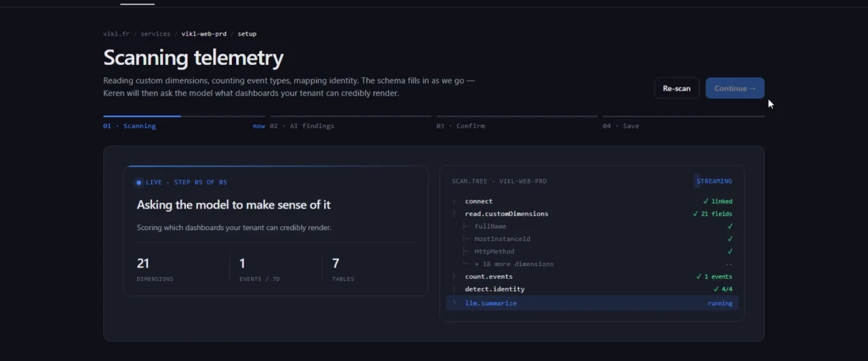Click the 'Asking the model to make sense' title
Viewport: 868px width, 361px height.
(x=234, y=205)
